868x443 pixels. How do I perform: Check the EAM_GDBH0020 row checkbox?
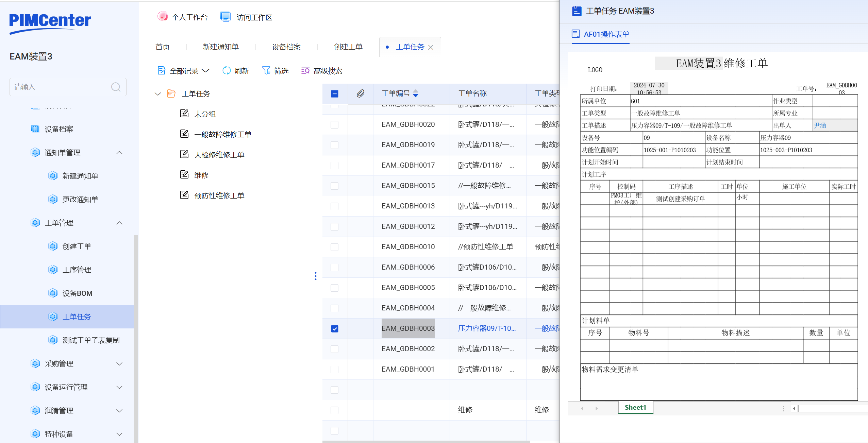click(x=335, y=125)
